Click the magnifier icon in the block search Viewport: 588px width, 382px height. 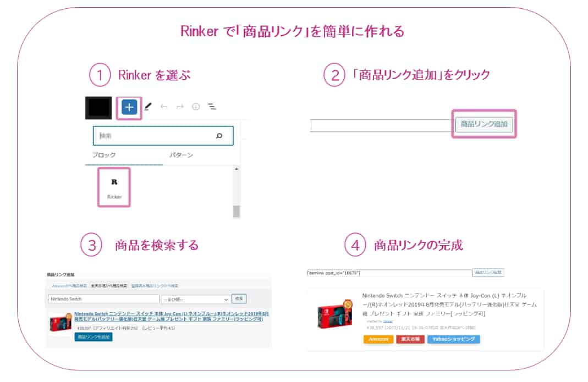pos(219,136)
